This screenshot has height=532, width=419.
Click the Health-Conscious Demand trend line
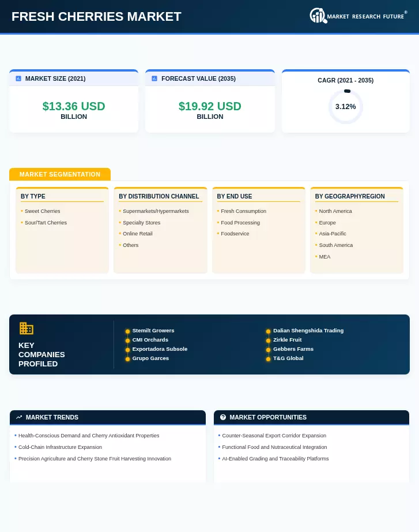click(89, 436)
